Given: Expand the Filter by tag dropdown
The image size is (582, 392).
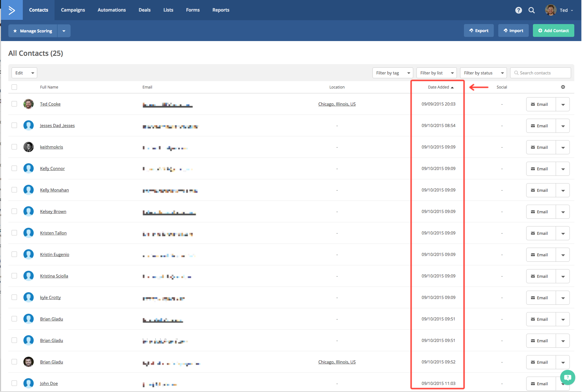Looking at the screenshot, I should pyautogui.click(x=392, y=73).
